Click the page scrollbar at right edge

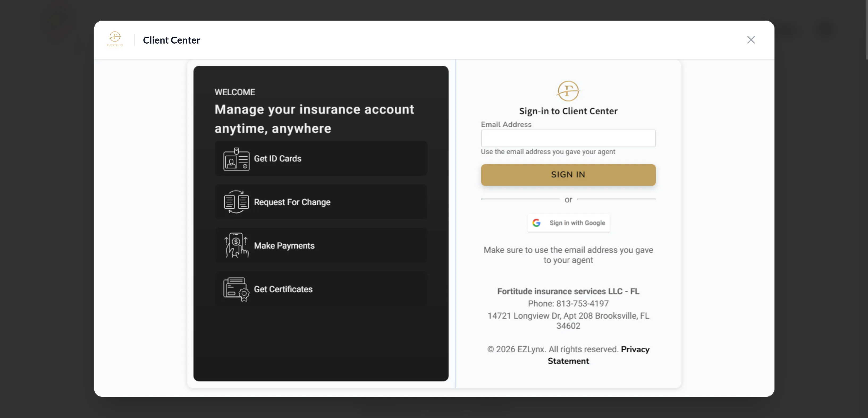[866, 30]
